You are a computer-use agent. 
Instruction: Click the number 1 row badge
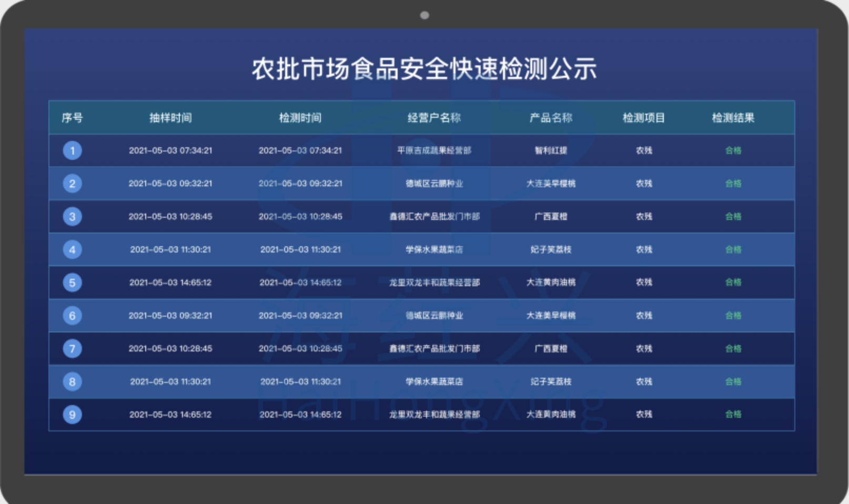pos(73,150)
